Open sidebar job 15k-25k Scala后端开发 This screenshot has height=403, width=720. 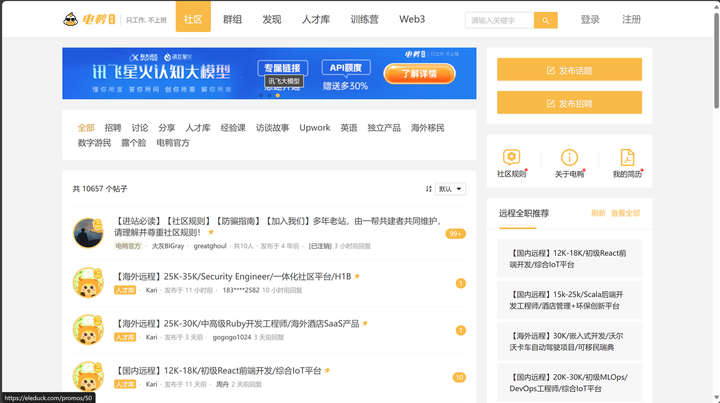[569, 300]
